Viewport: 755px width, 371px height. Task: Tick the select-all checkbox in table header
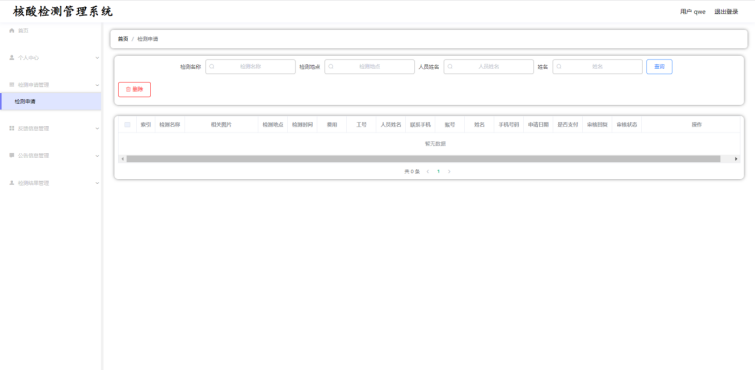(x=128, y=124)
